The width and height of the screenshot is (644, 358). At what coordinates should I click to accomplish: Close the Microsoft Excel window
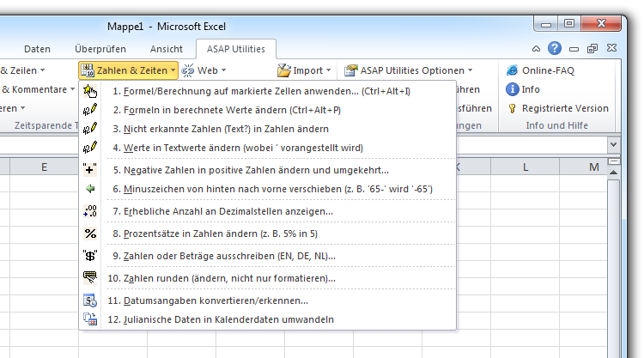(601, 24)
